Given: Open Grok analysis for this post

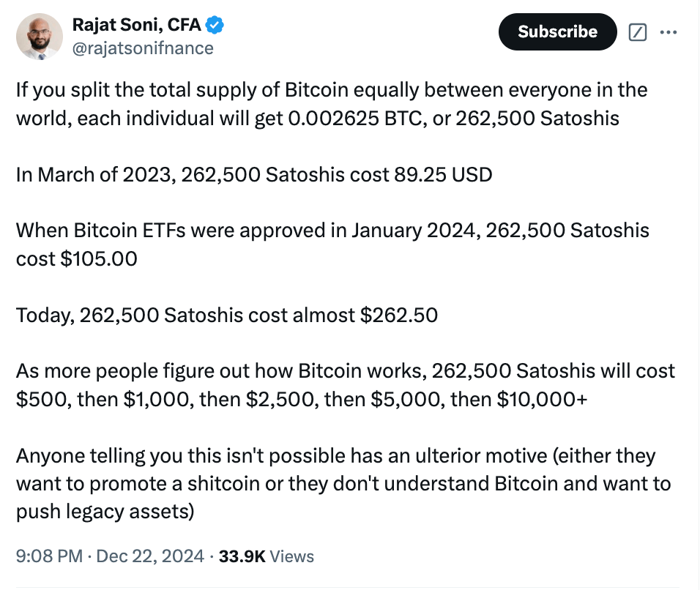Looking at the screenshot, I should point(638,32).
